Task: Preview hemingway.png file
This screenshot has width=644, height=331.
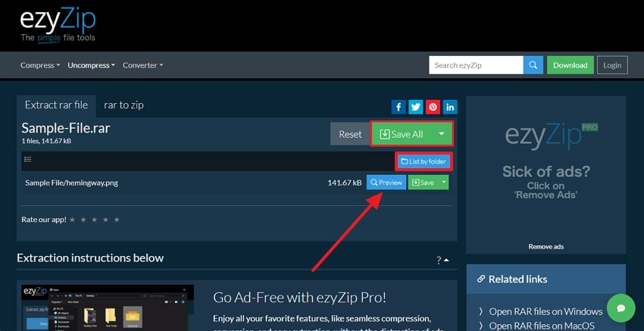Action: (x=386, y=183)
